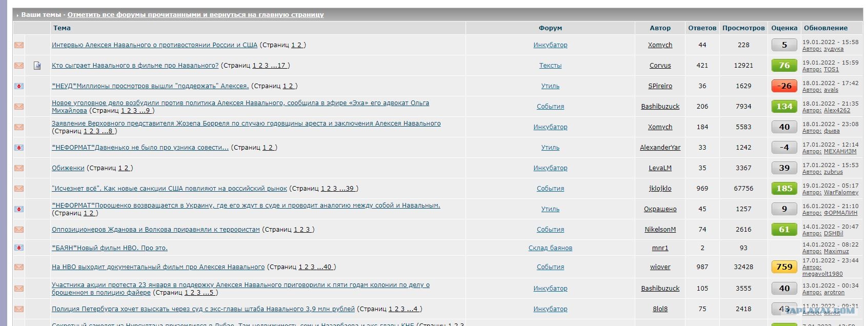
Task: Click green rating badge 134
Action: (x=784, y=107)
